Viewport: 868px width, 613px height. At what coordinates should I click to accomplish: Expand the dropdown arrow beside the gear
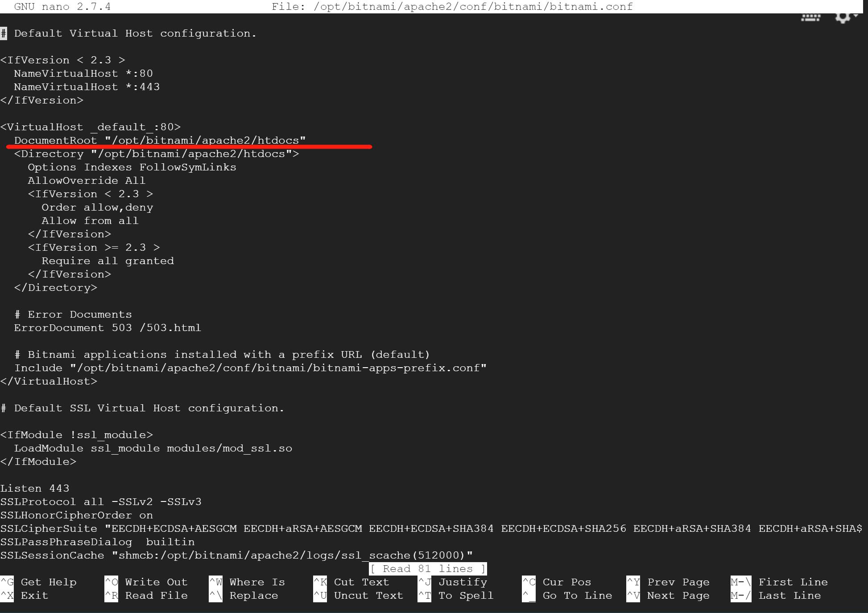point(856,16)
